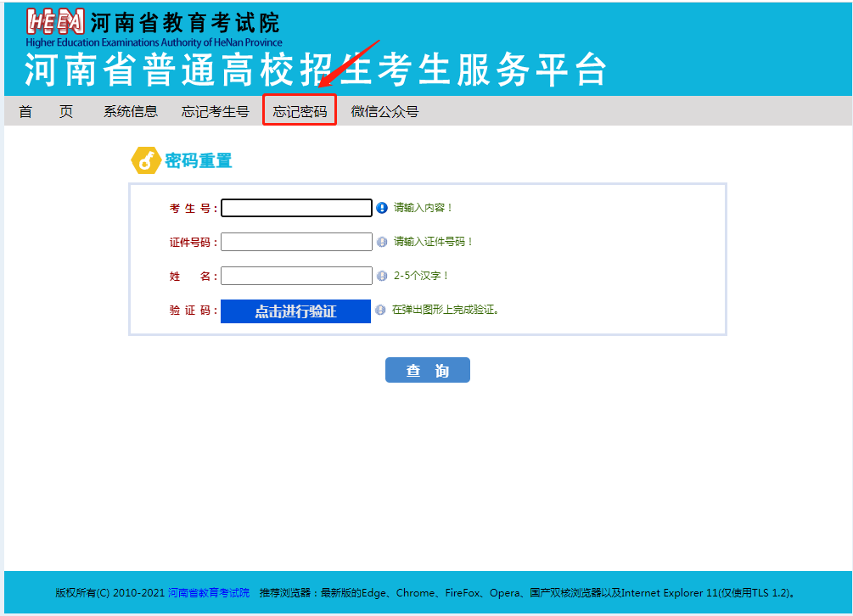Open 微信公众号 in the navigation bar
Viewport: 853px width, 616px height.
pyautogui.click(x=384, y=111)
